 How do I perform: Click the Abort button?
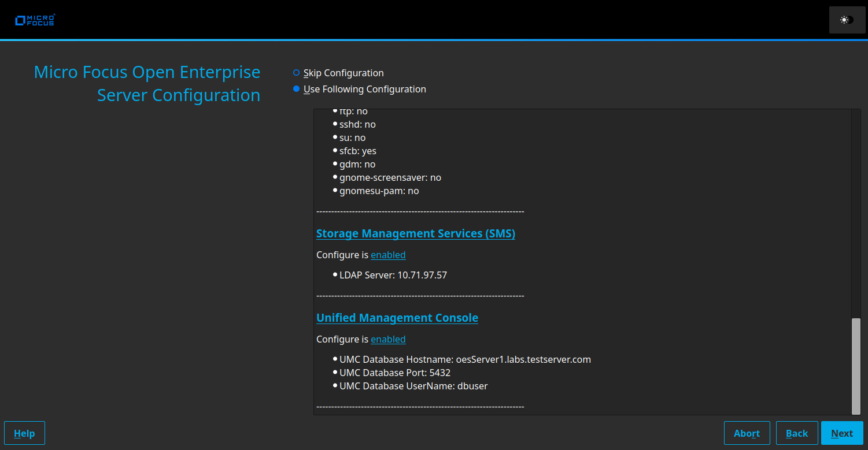click(747, 433)
